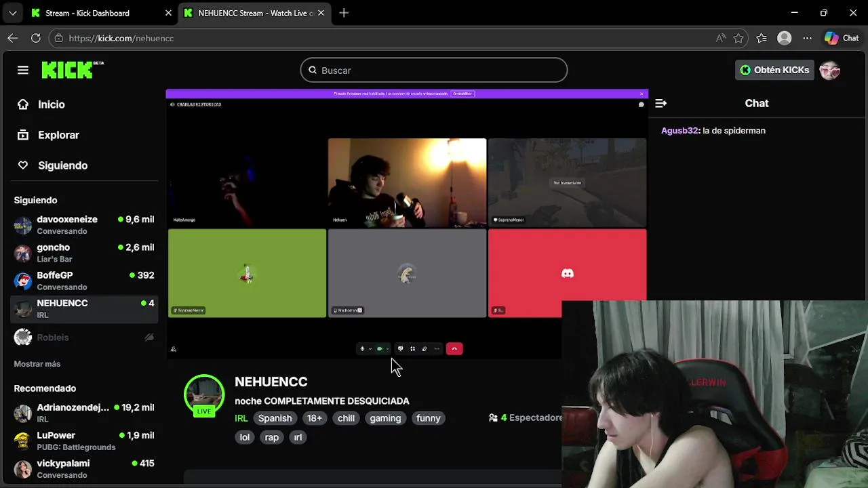This screenshot has height=488, width=868.
Task: Open davooxeneize channel in Siguiendo
Action: coord(84,225)
